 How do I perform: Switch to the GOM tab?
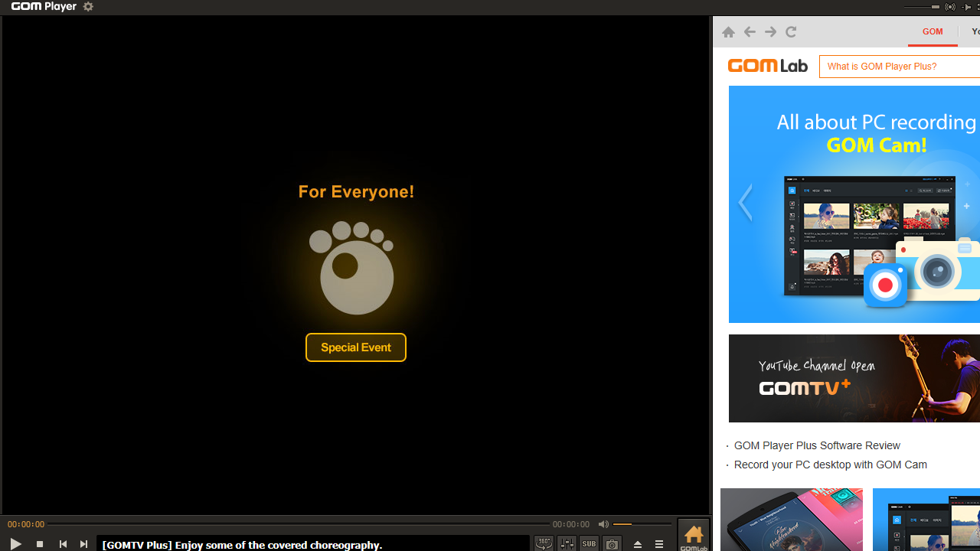click(933, 31)
